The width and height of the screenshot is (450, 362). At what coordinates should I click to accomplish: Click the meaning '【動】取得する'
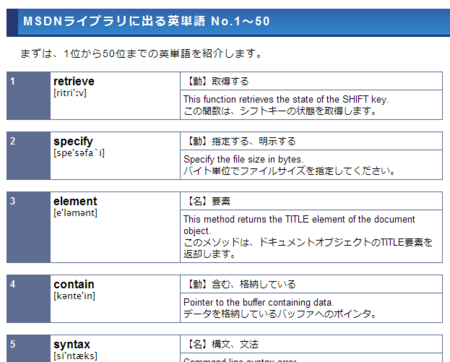point(217,81)
